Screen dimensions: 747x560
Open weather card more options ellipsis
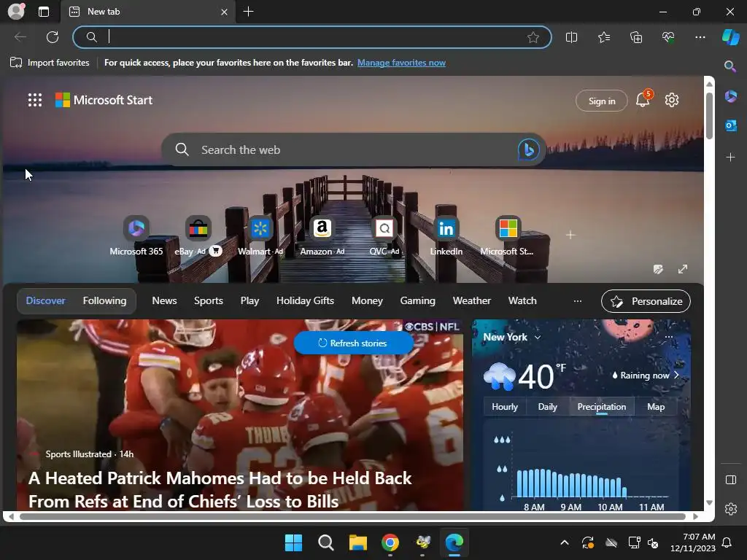coord(669,337)
